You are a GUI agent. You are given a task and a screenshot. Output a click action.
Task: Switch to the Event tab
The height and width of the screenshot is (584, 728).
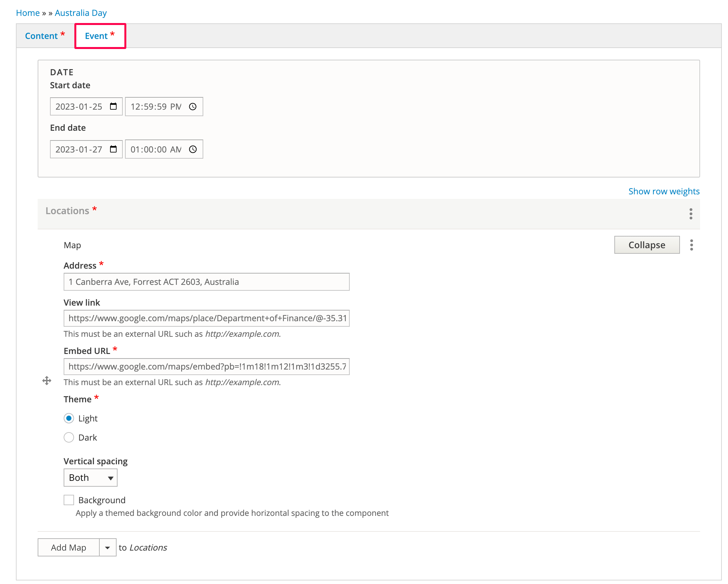point(96,36)
